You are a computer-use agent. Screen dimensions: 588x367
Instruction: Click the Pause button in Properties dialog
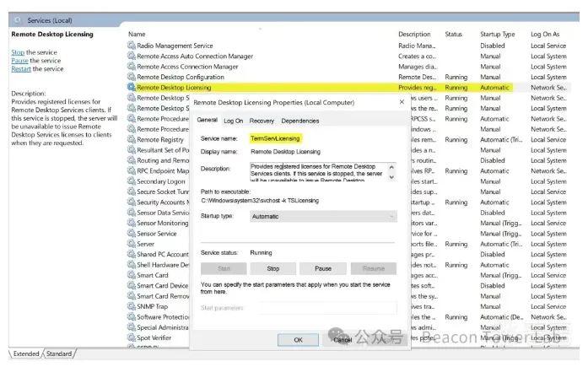pyautogui.click(x=323, y=268)
